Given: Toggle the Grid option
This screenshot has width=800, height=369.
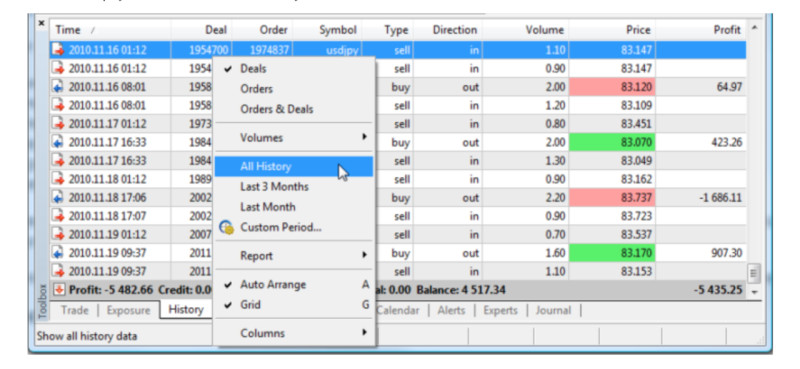Looking at the screenshot, I should click(294, 305).
